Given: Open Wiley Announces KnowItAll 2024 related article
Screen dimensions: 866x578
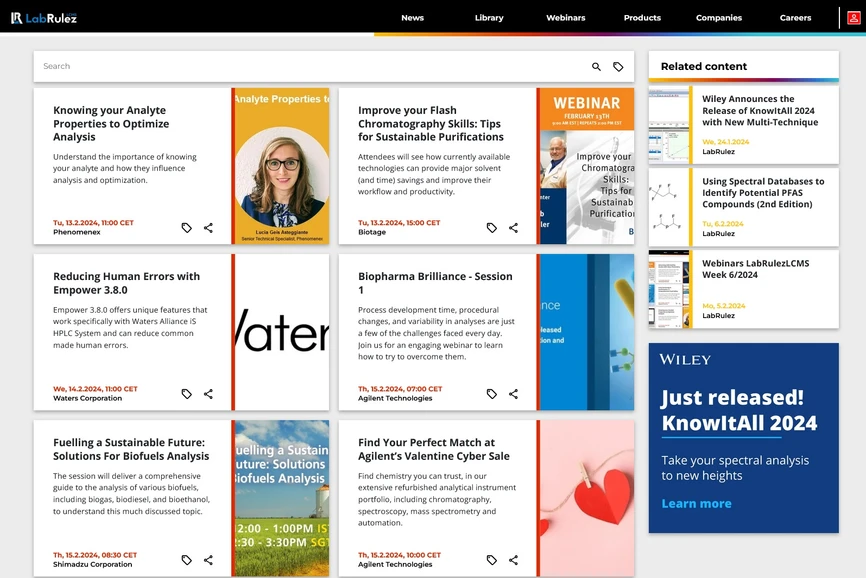Looking at the screenshot, I should coord(760,110).
